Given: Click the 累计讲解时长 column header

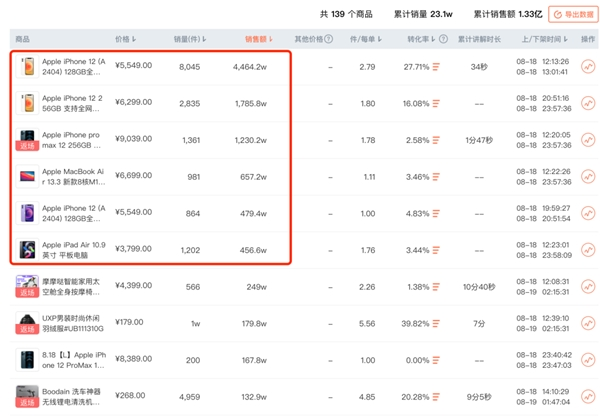Looking at the screenshot, I should (x=479, y=39).
